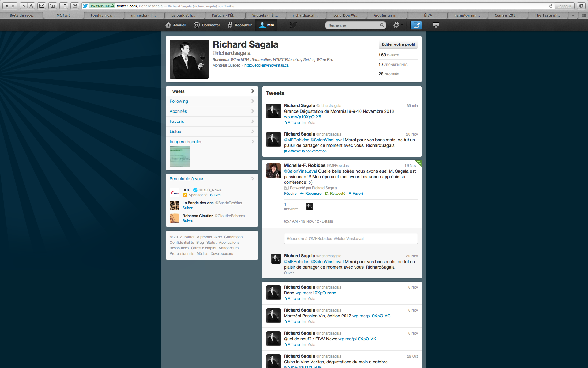Toggle Favori star on Robidas tweet
This screenshot has width=588, height=368.
pyautogui.click(x=356, y=194)
